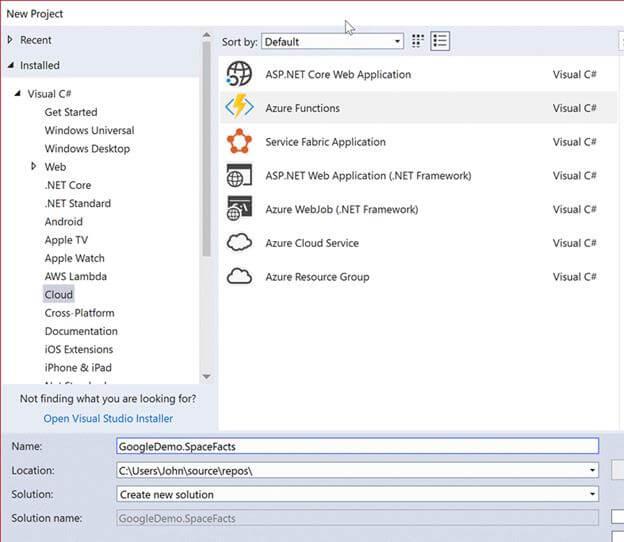
Task: Click the tree scrollbar up arrow
Action: (206, 35)
